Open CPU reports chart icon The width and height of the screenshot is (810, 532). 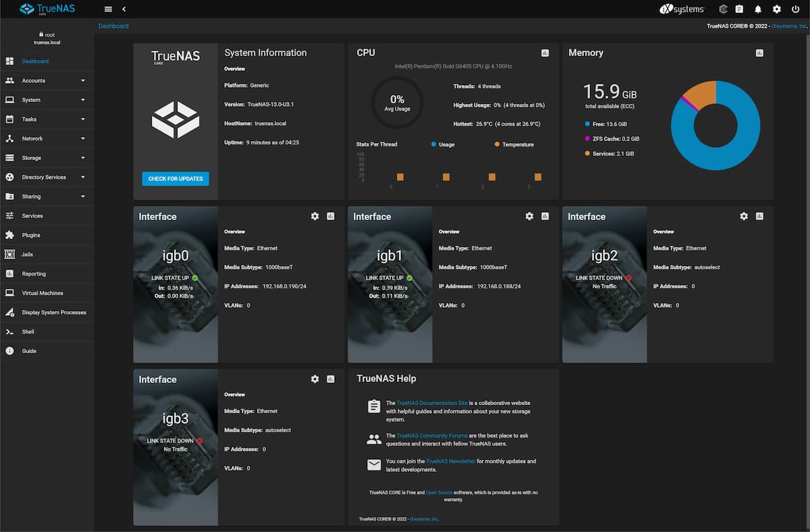coord(545,53)
